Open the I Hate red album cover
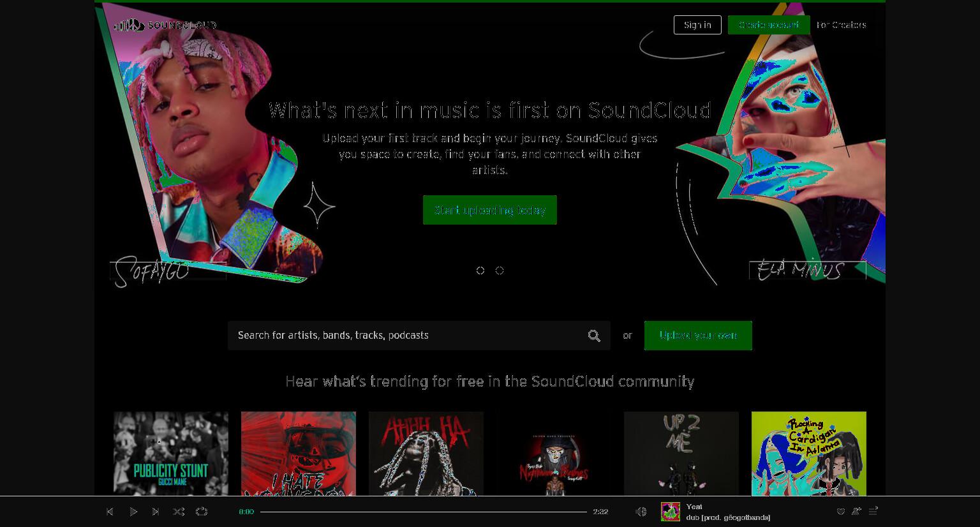This screenshot has width=980, height=527. 299,454
